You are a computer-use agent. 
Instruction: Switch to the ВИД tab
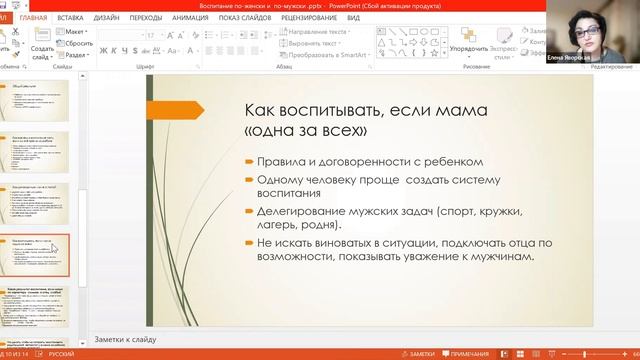click(353, 18)
